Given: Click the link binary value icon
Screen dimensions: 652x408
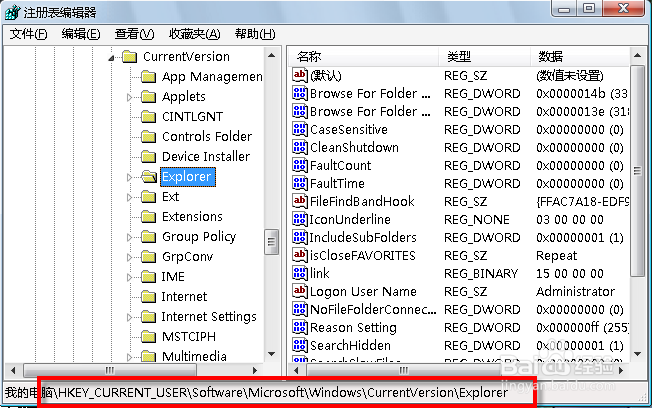Looking at the screenshot, I should coord(300,273).
